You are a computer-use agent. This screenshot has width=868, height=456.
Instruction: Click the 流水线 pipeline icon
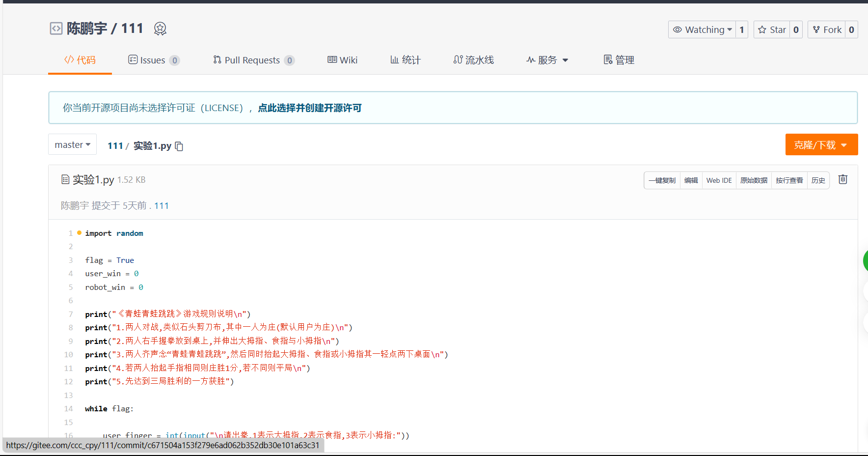click(458, 59)
